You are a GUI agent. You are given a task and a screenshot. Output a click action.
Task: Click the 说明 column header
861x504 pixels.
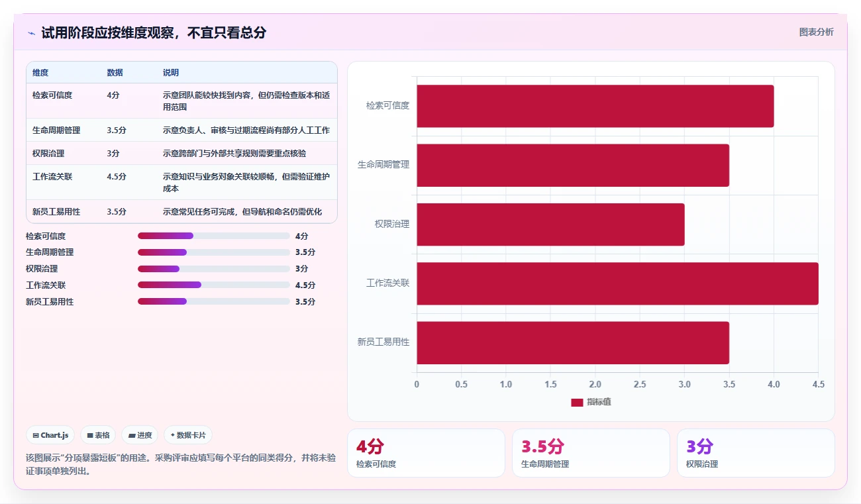(x=171, y=72)
